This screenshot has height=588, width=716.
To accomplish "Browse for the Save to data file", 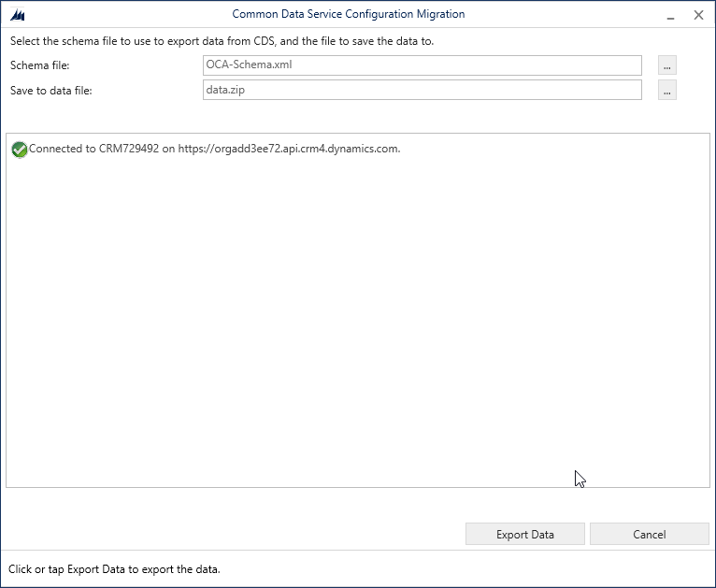I will coord(666,90).
